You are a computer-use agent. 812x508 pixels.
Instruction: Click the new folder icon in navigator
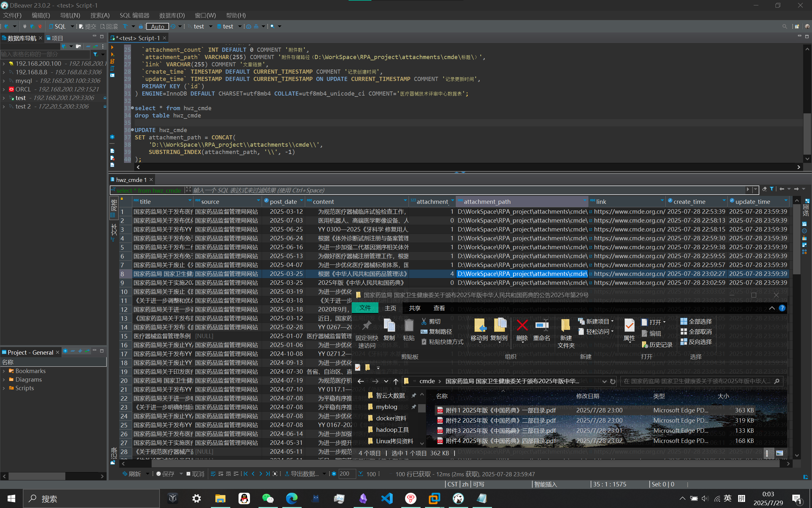78,46
